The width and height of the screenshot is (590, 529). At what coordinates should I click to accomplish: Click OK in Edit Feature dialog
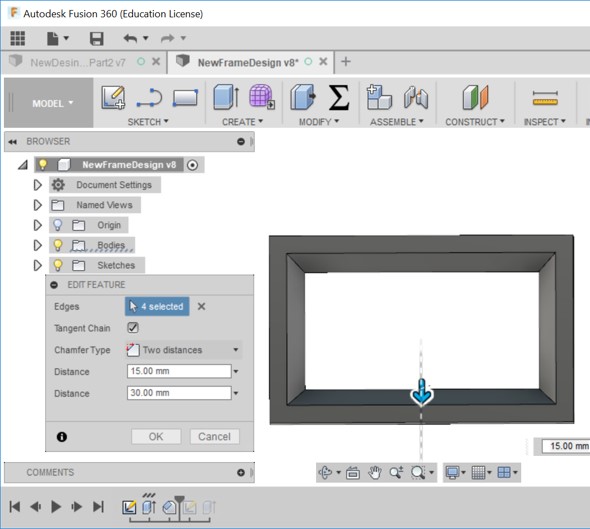[156, 436]
